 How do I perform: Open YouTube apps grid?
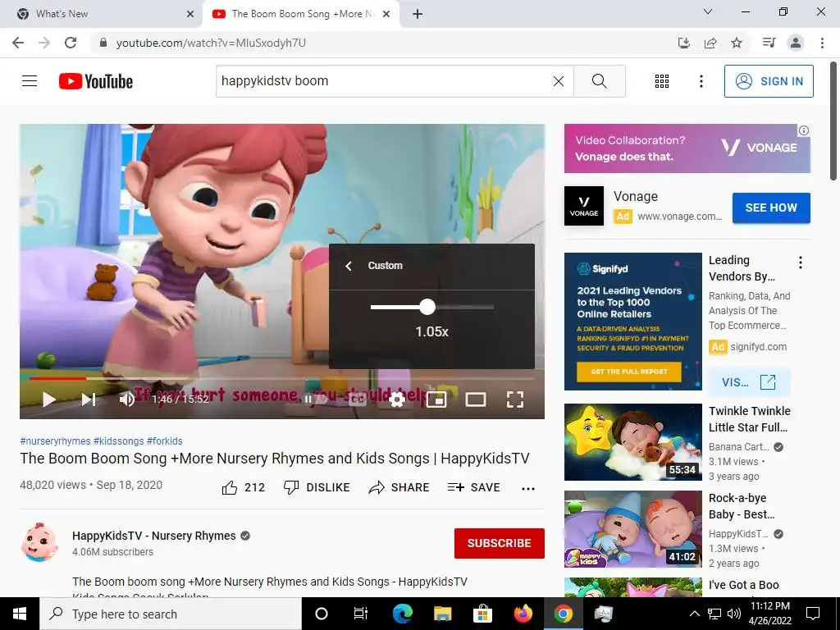[662, 81]
